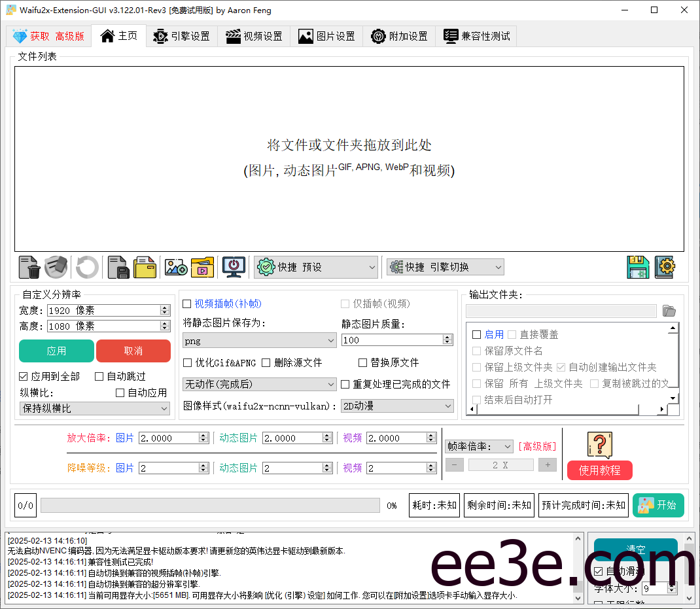Remove files using the trash icon
Screen dimensions: 700x609
[28, 267]
